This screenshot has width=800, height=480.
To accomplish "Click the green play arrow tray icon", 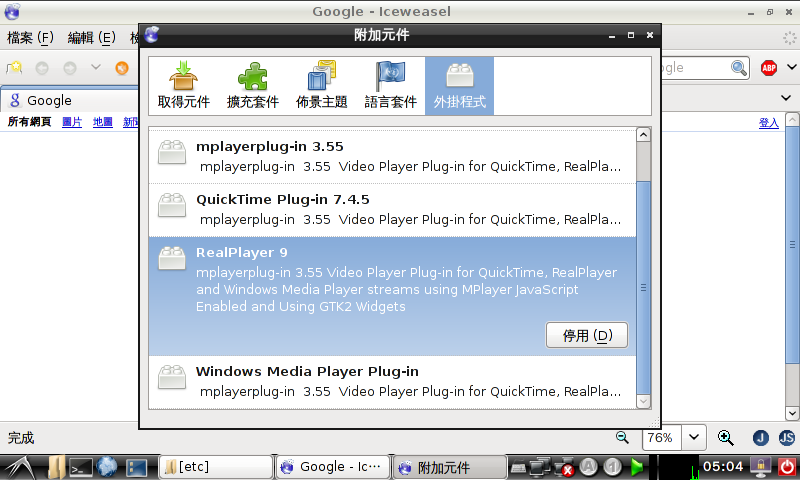I will [x=637, y=467].
